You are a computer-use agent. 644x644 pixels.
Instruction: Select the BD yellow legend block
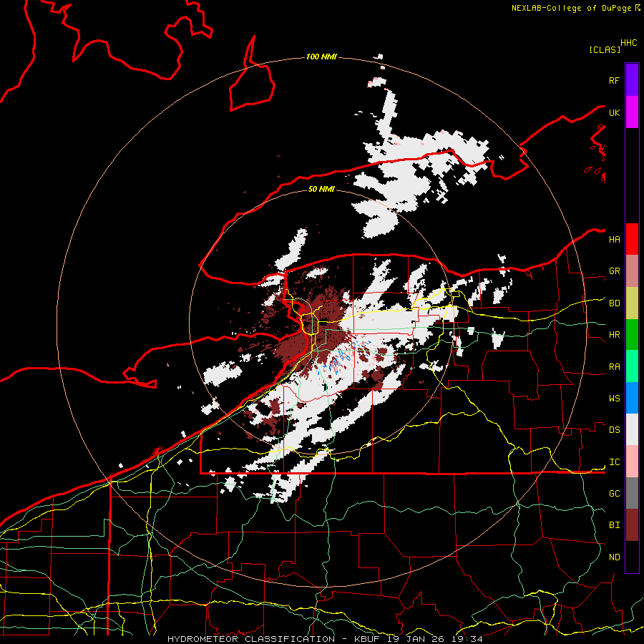coord(632,303)
